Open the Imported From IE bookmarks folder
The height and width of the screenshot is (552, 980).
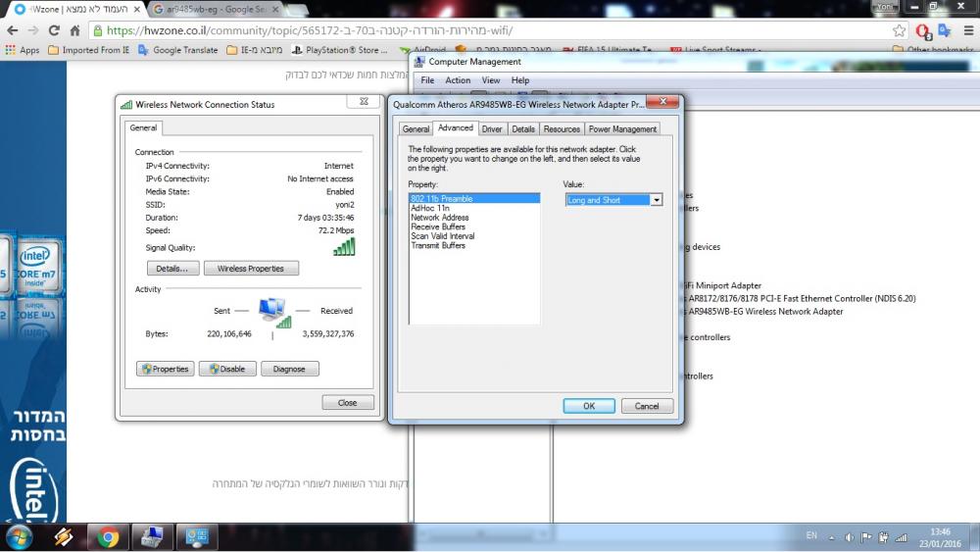[x=89, y=50]
